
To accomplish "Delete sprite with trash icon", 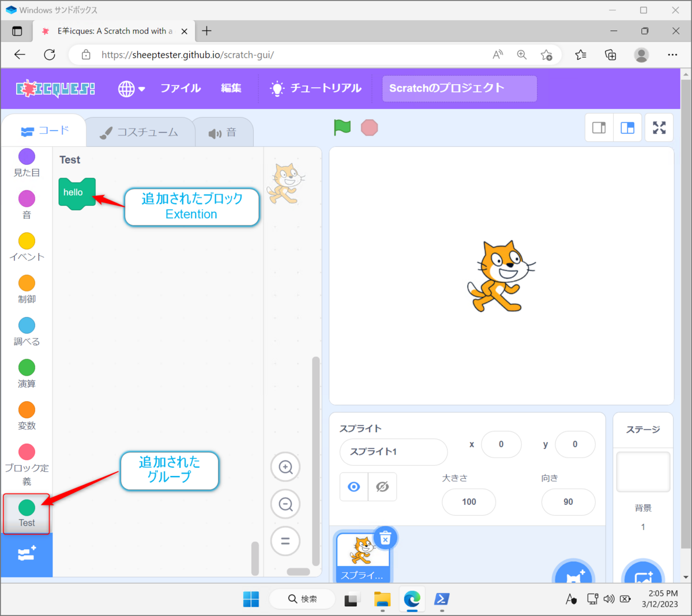I will coord(385,538).
